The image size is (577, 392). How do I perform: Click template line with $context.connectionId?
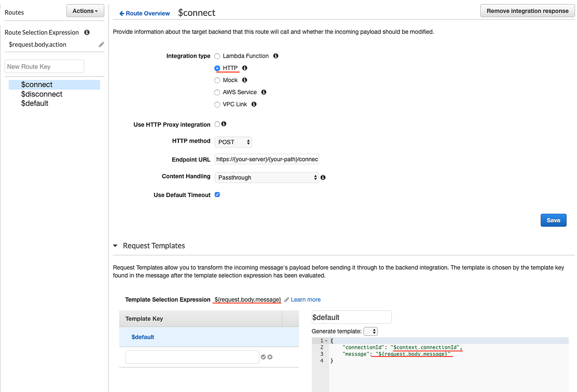pos(402,347)
